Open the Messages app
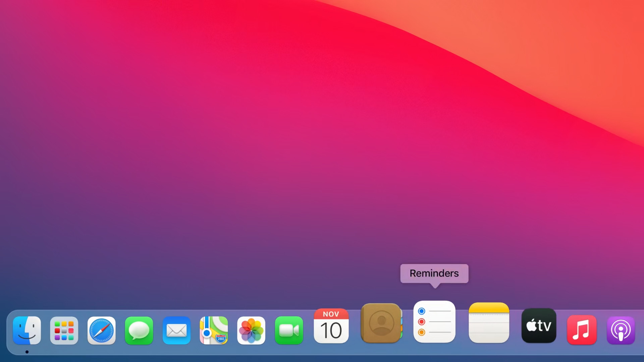Screen dimensions: 644x362 139,330
